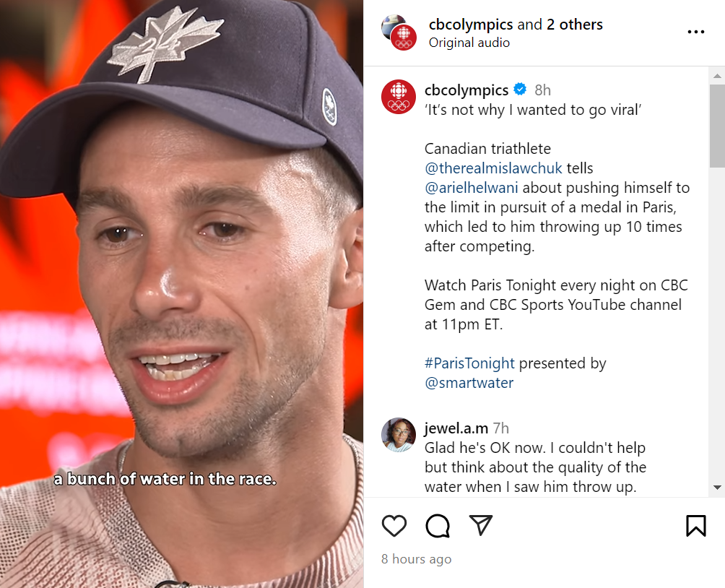Screen dimensions: 725x588
Task: Click cbcolympics username in header
Action: tap(471, 24)
